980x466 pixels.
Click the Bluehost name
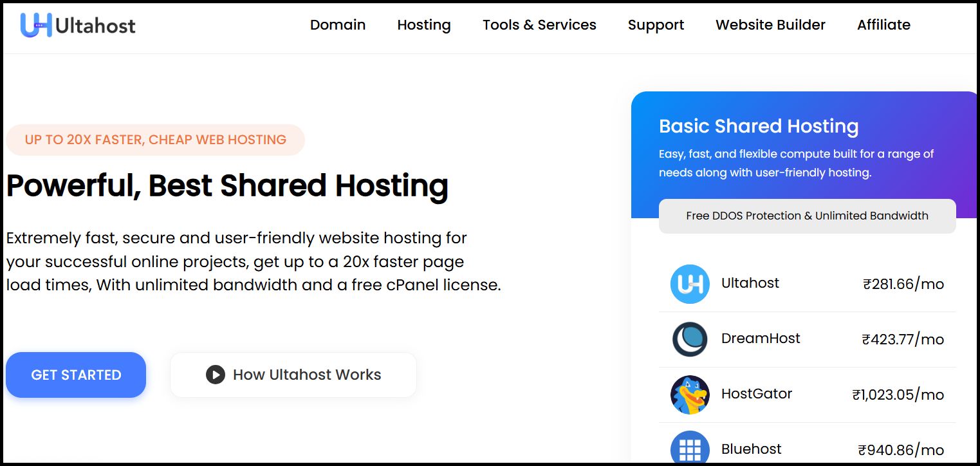tap(752, 449)
